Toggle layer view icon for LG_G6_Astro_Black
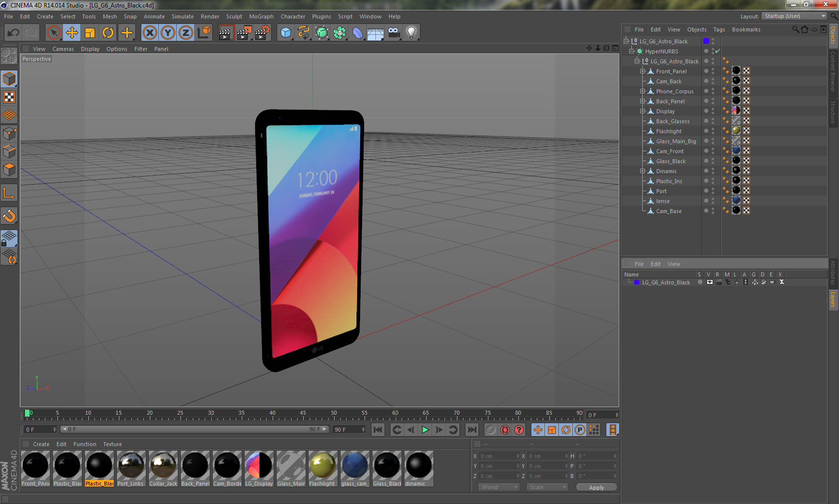The height and width of the screenshot is (504, 839). pos(710,282)
